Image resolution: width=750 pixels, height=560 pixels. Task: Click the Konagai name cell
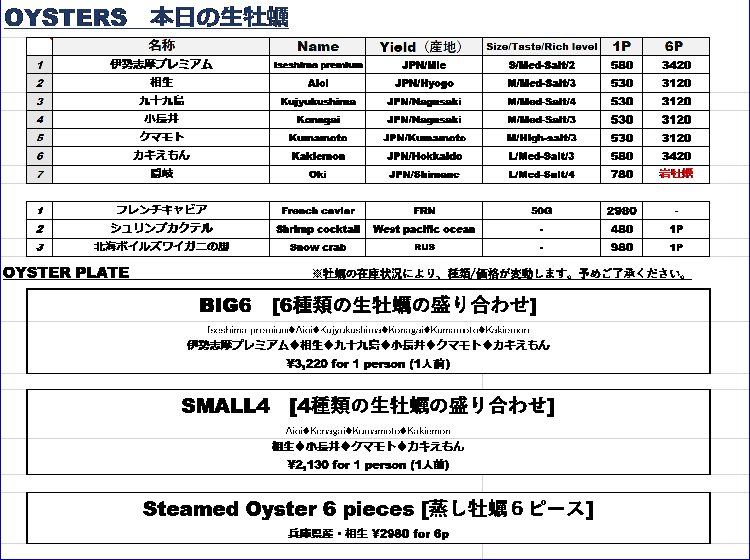318,119
